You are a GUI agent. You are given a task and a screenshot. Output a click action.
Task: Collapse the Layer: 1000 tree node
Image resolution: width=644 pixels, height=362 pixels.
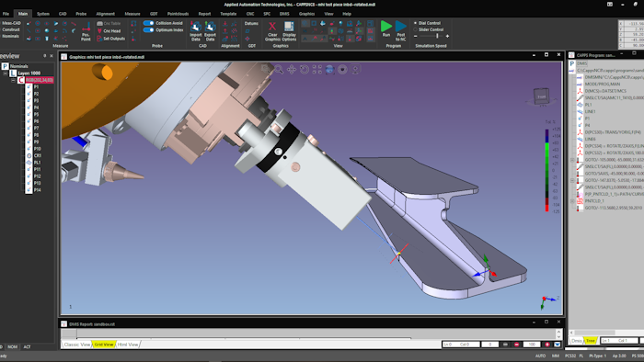[6, 73]
